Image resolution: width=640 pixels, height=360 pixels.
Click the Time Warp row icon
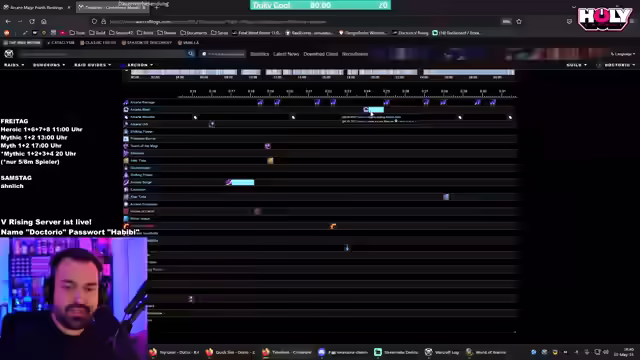pyautogui.click(x=126, y=160)
